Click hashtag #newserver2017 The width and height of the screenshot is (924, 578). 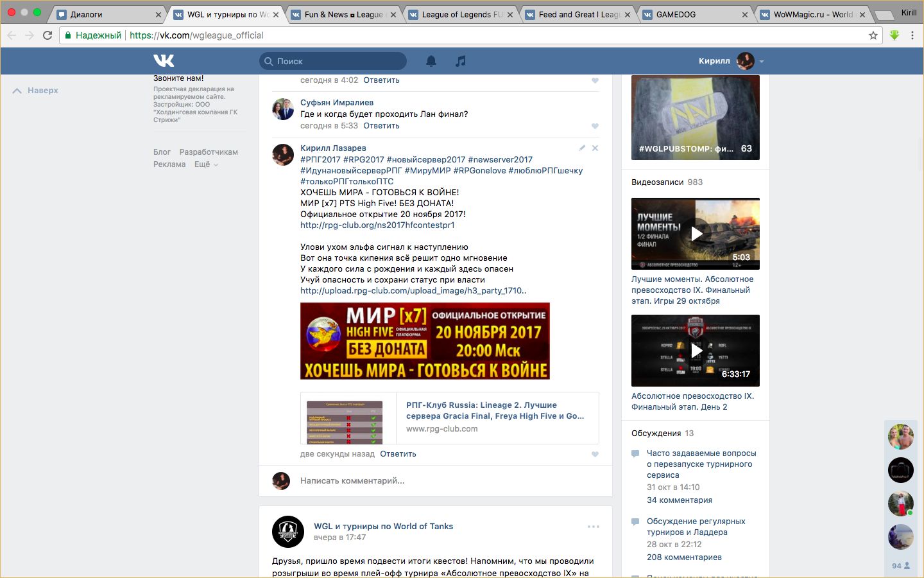click(x=500, y=160)
